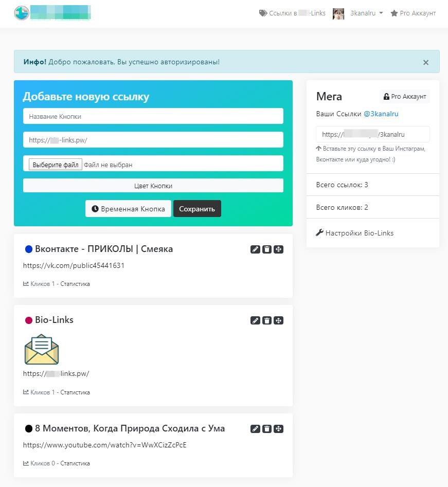Open Ссылки menu item in header

point(292,13)
